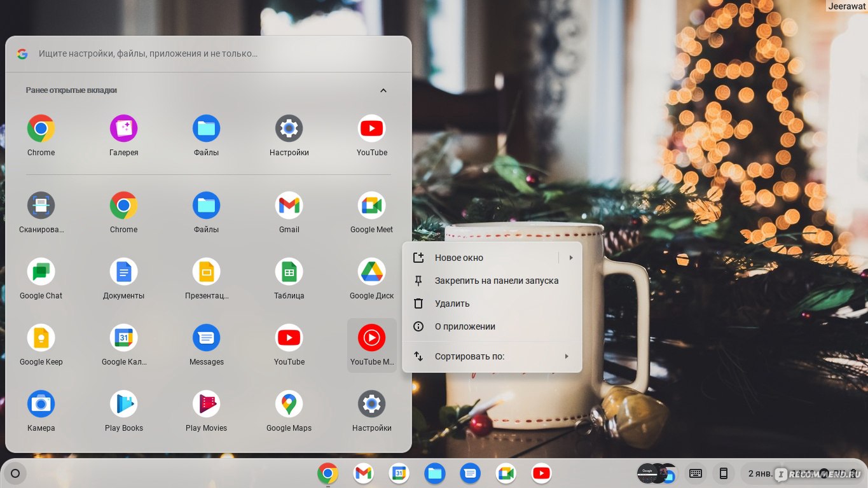The height and width of the screenshot is (488, 868).
Task: Open the Phone Hub tray icon
Action: click(723, 473)
